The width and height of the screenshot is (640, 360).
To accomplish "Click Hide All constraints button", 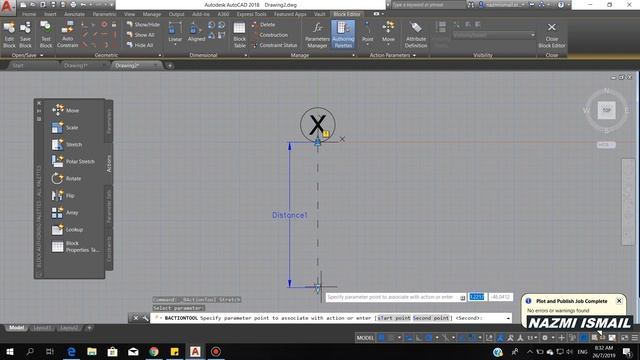I will 140,45.
